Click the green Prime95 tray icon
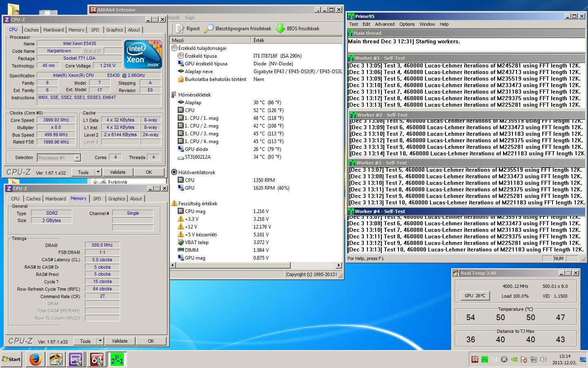Screen dimensions: 588x368 pos(485,359)
